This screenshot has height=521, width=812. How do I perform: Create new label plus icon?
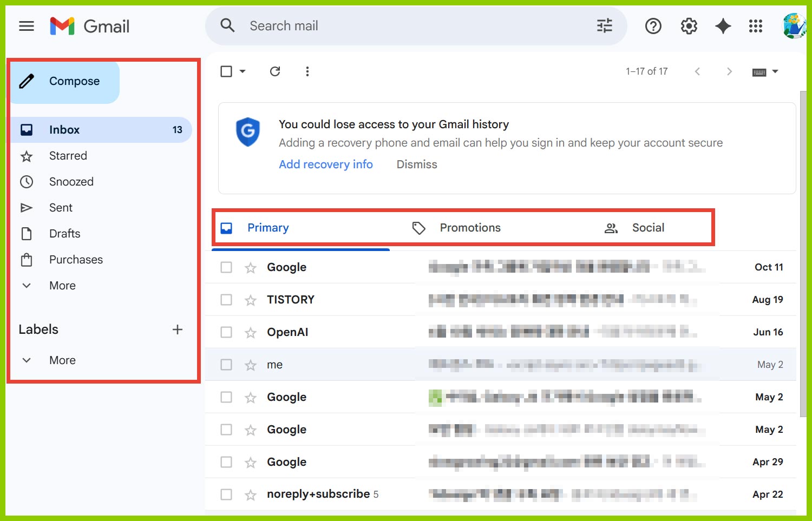[178, 329]
